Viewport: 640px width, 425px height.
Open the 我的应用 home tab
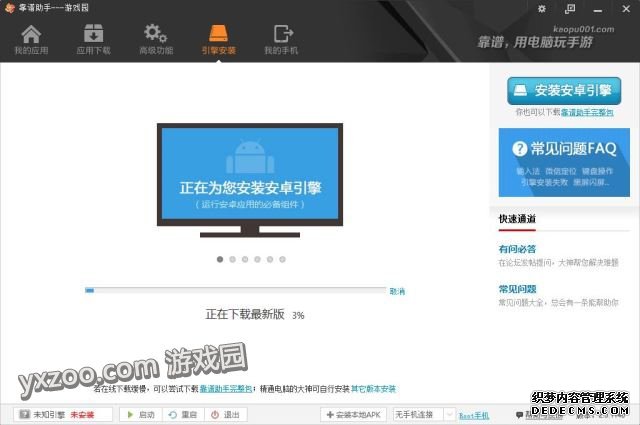[31, 39]
